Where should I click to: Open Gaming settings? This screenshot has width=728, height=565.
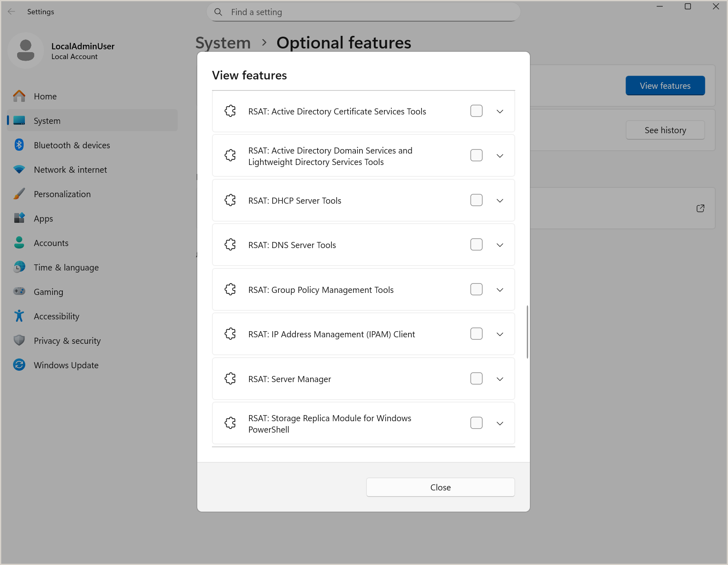click(x=48, y=292)
